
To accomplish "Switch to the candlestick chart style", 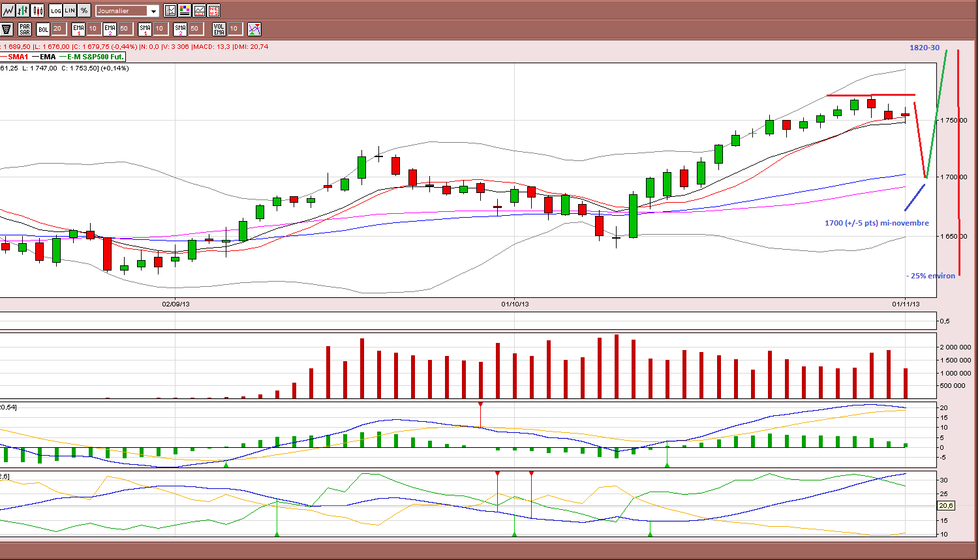I will pyautogui.click(x=38, y=10).
